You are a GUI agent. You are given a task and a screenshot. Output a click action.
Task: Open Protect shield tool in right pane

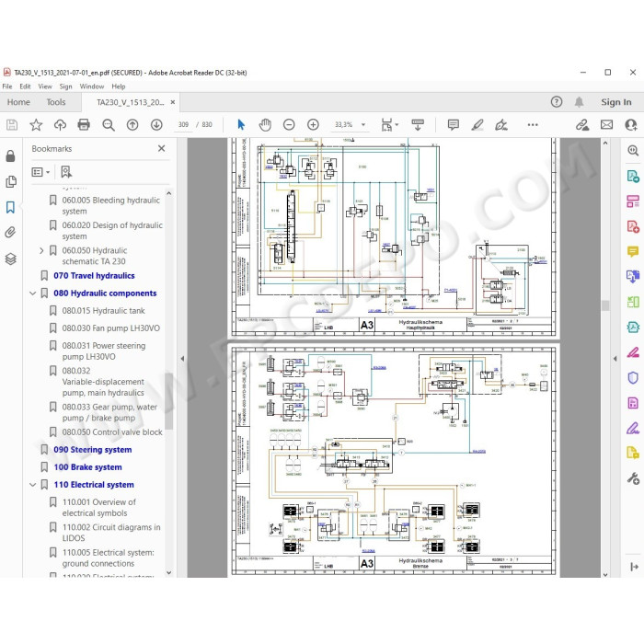pos(633,377)
